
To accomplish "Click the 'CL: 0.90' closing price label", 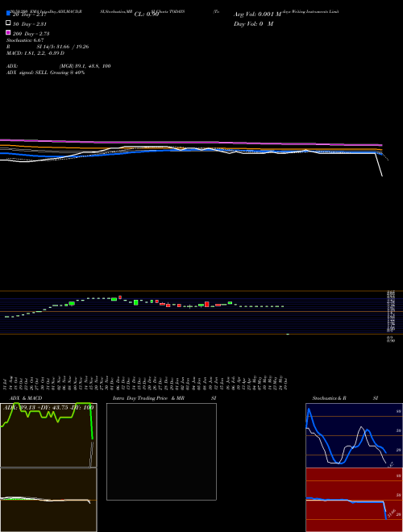I will click(x=147, y=15).
